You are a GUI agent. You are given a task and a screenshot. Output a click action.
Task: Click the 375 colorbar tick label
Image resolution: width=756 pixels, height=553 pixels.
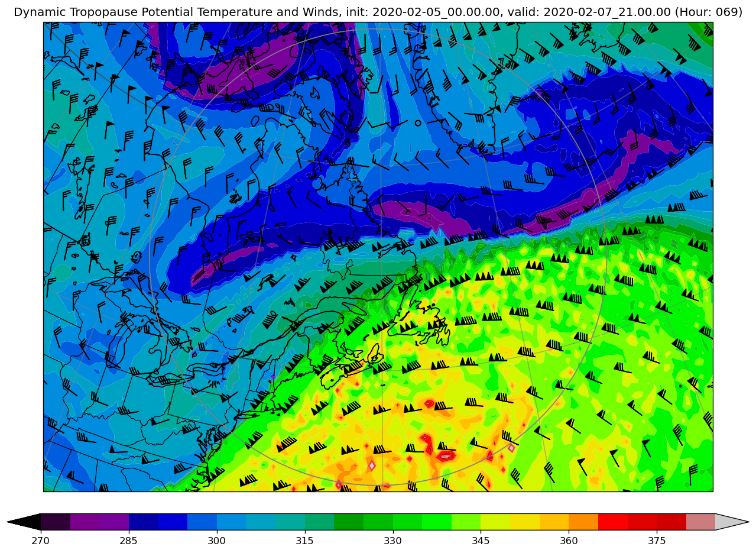click(657, 541)
